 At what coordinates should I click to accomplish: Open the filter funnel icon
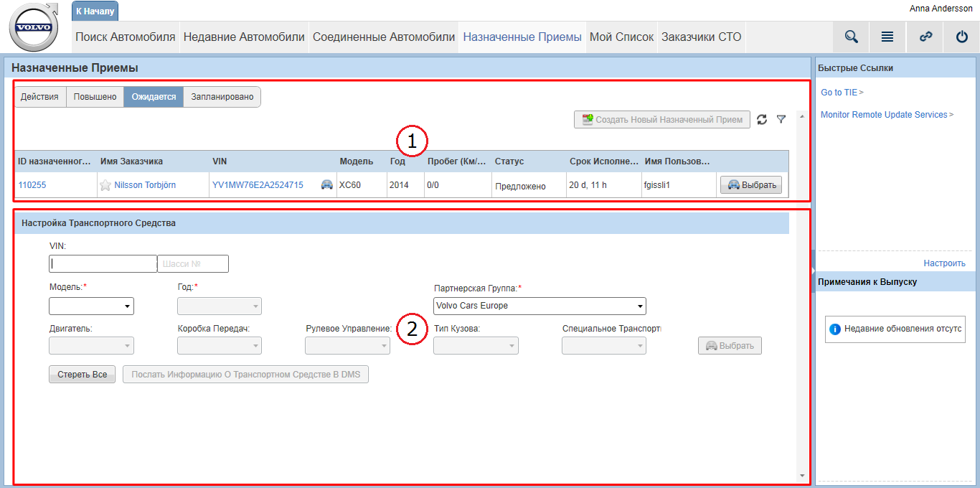(781, 119)
